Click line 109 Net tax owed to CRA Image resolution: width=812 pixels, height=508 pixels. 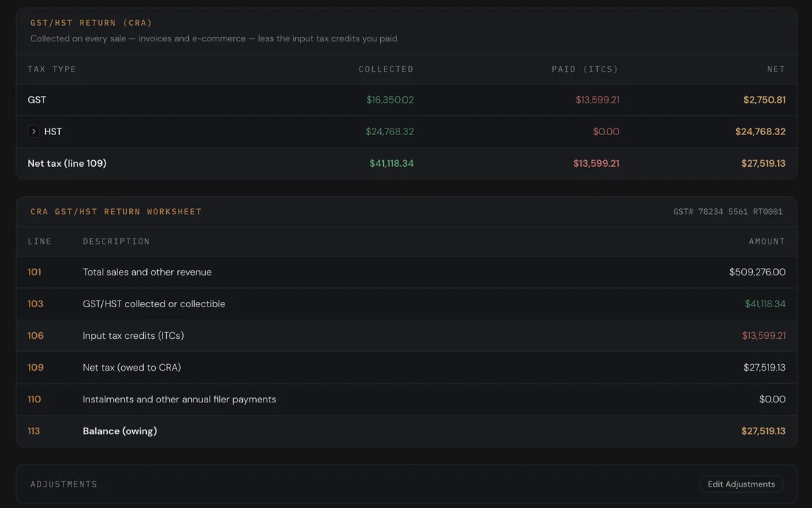click(x=407, y=368)
